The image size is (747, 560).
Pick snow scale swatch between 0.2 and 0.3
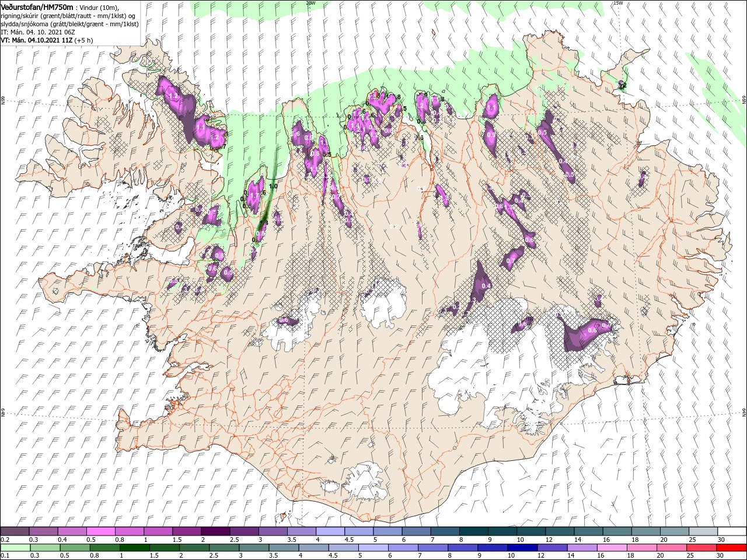15,531
